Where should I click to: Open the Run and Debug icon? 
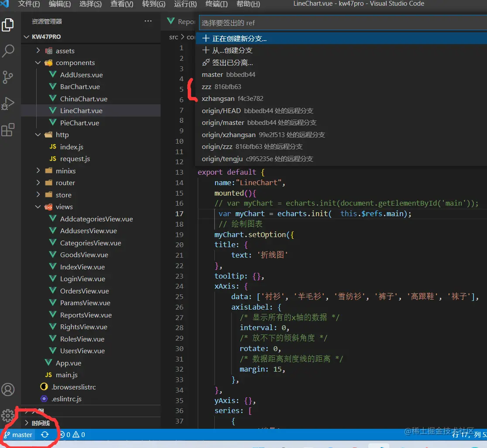click(x=8, y=103)
